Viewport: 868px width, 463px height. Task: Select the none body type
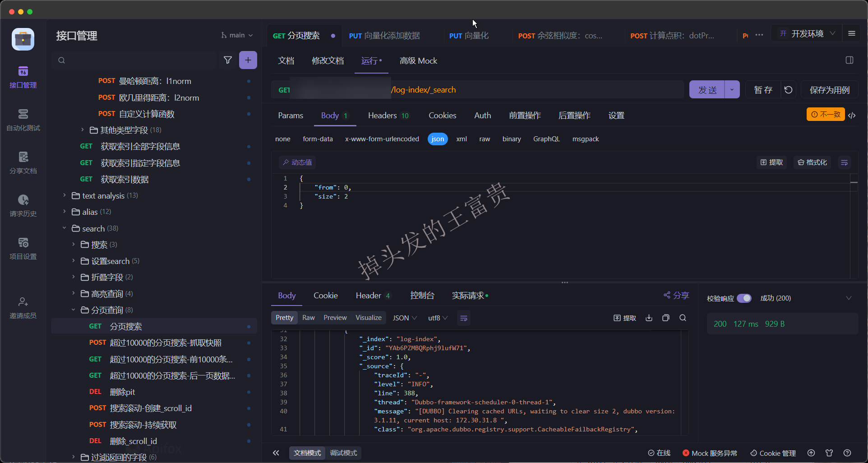click(283, 139)
